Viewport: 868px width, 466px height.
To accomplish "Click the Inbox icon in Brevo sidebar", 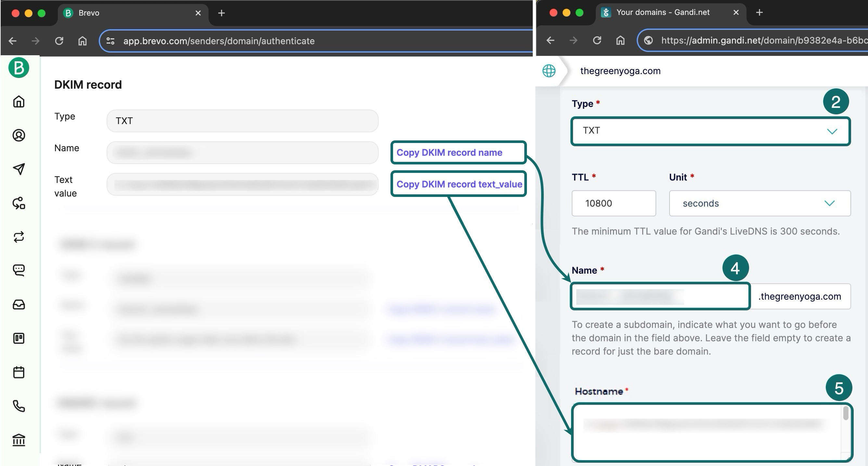I will (19, 304).
